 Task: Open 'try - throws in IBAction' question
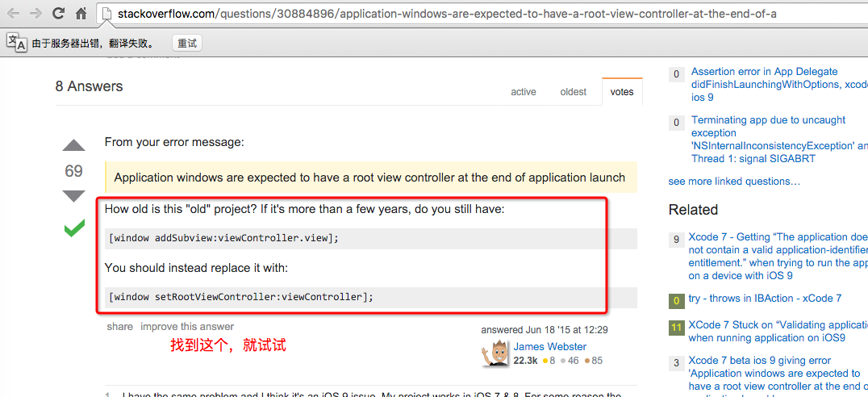pos(765,299)
